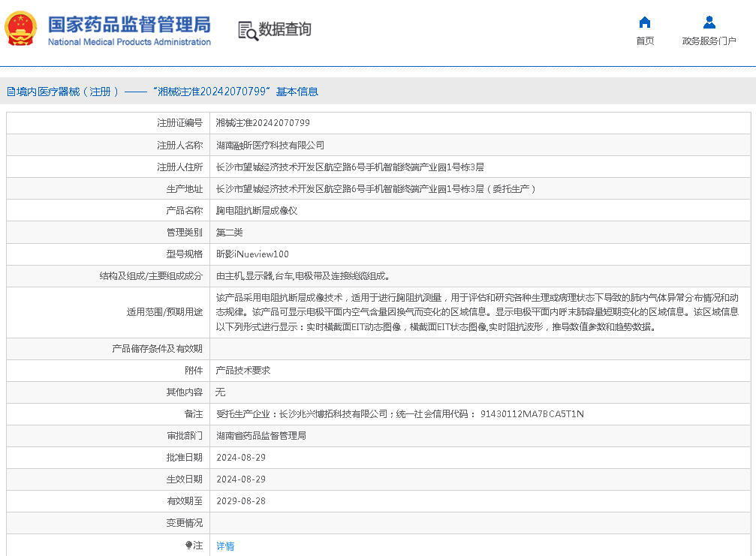Click the approving department 湖南省药品监督管理局 cell
The width and height of the screenshot is (756, 556).
point(261,436)
